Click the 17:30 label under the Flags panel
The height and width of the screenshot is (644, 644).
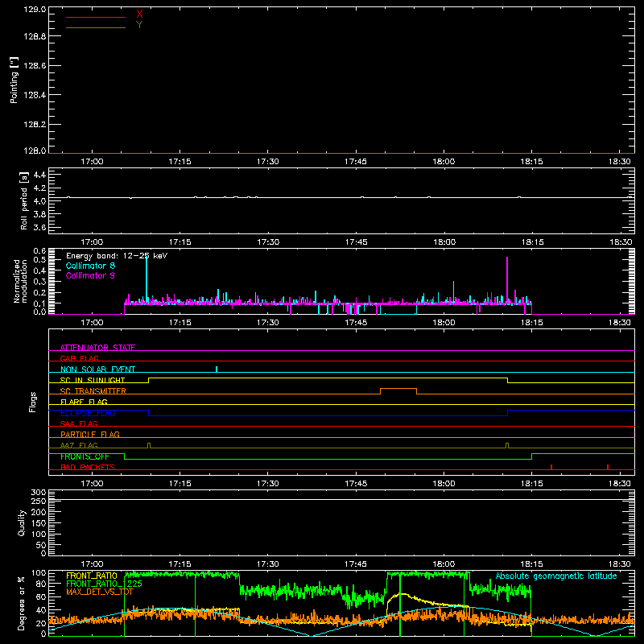[x=268, y=484]
